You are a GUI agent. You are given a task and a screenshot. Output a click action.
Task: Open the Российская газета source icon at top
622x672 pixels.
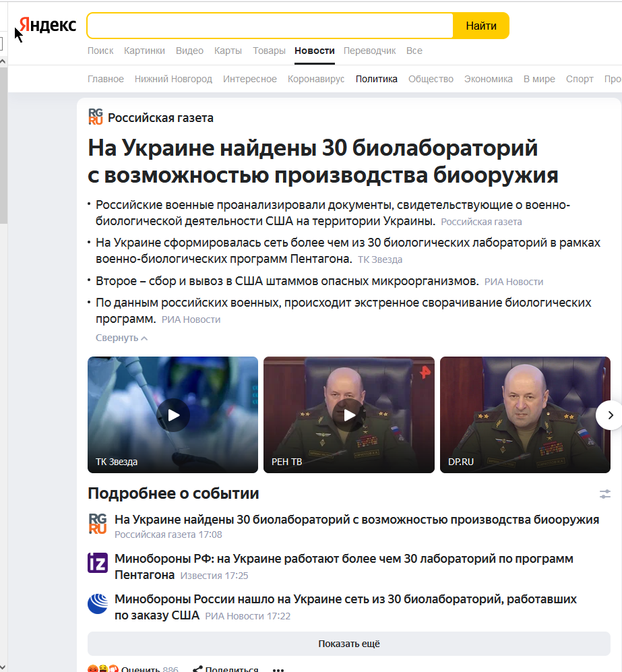[x=96, y=117]
